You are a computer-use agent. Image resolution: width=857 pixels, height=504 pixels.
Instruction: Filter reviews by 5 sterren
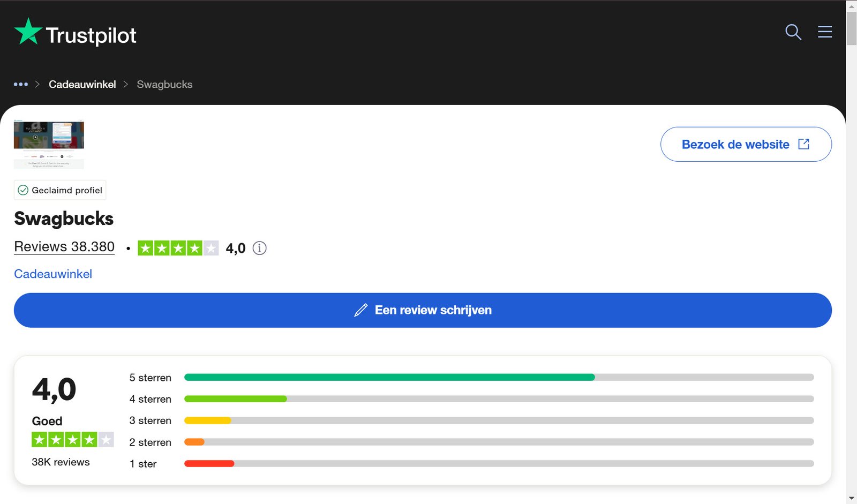(x=150, y=378)
